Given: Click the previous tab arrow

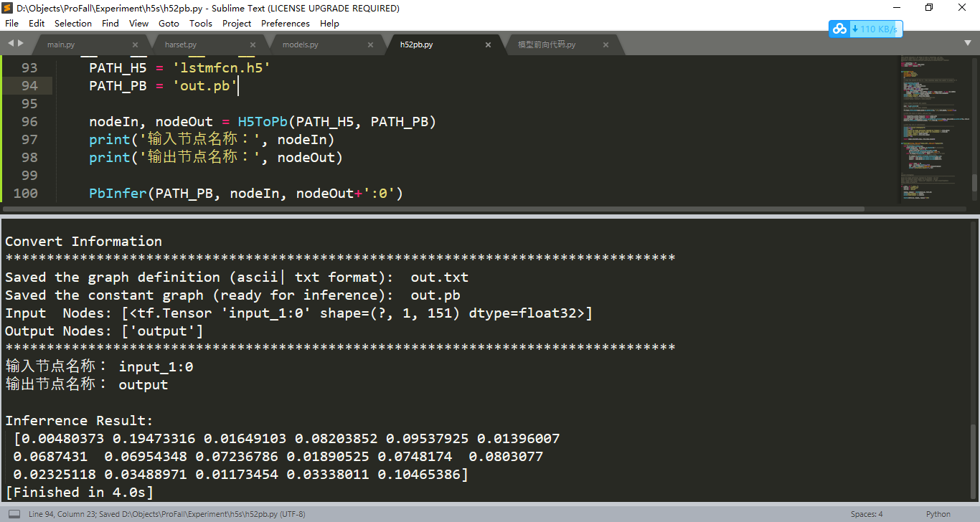Looking at the screenshot, I should pyautogui.click(x=11, y=44).
